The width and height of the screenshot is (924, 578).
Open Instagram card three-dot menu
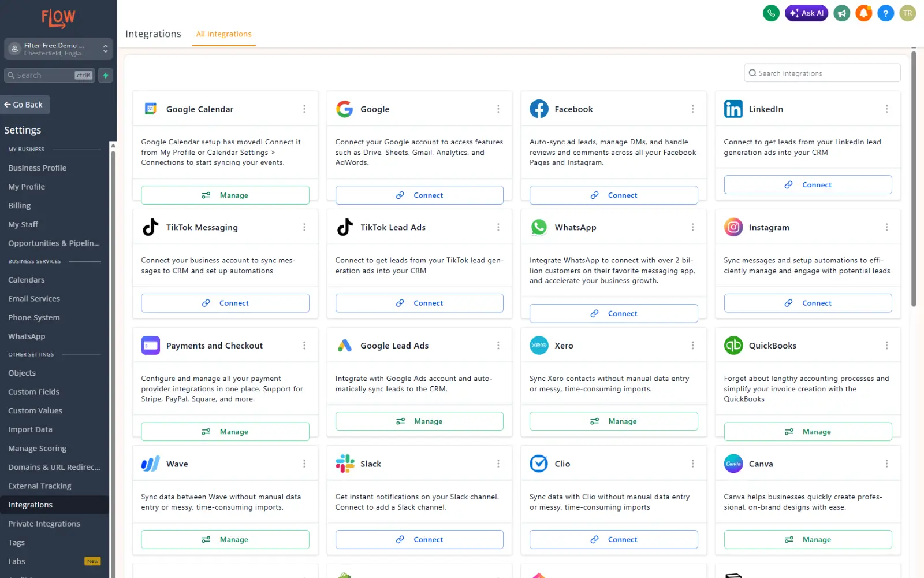click(887, 227)
